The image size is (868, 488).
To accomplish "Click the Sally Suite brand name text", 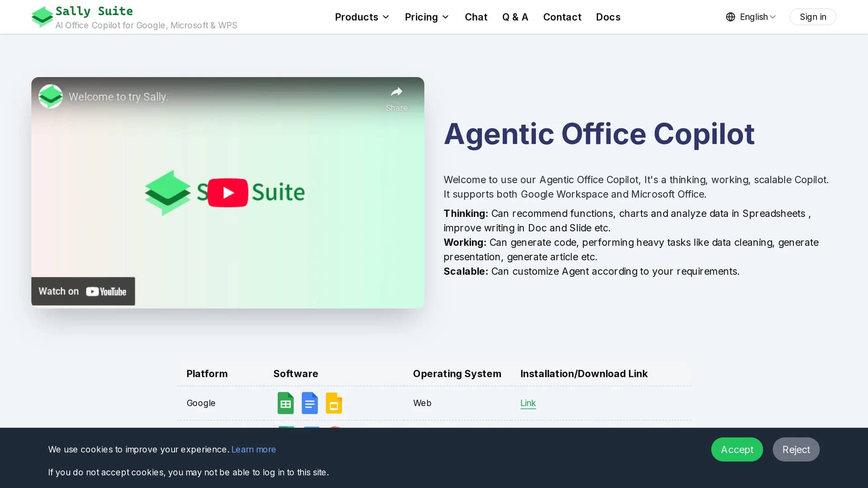I will [94, 11].
